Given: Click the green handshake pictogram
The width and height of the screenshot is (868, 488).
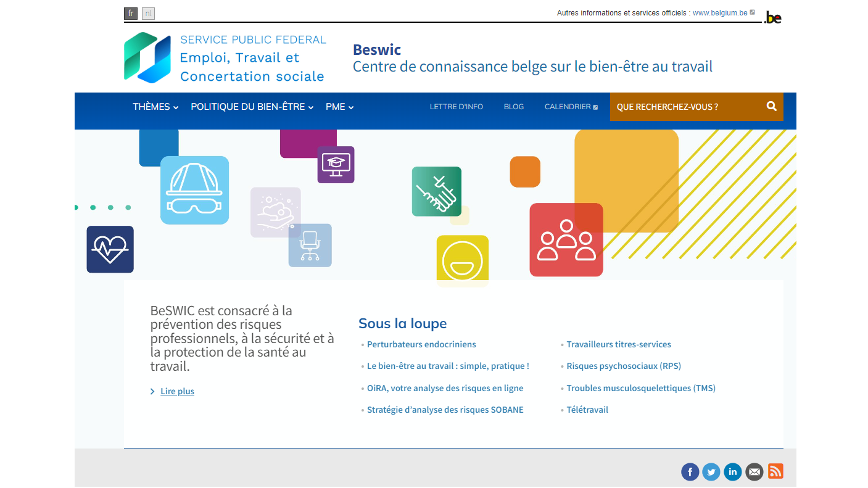Looking at the screenshot, I should [437, 191].
